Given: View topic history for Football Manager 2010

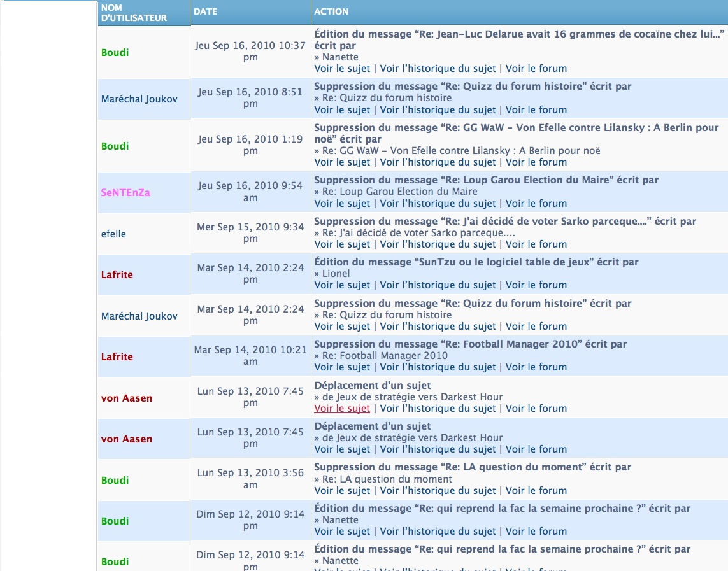Looking at the screenshot, I should coord(438,367).
